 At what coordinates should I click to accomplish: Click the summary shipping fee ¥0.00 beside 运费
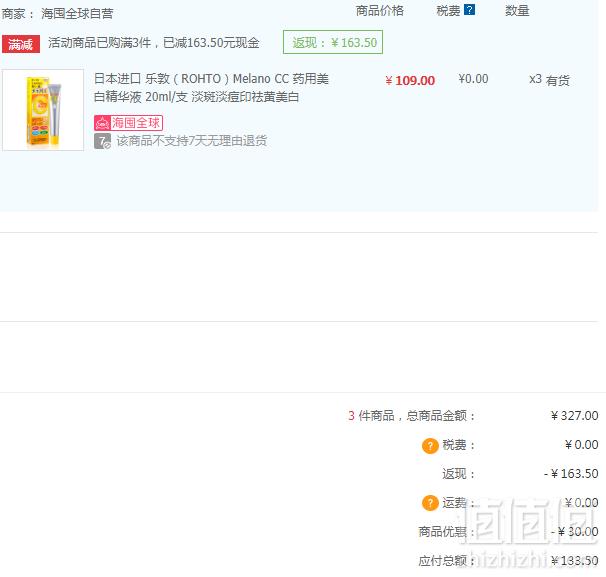point(581,502)
